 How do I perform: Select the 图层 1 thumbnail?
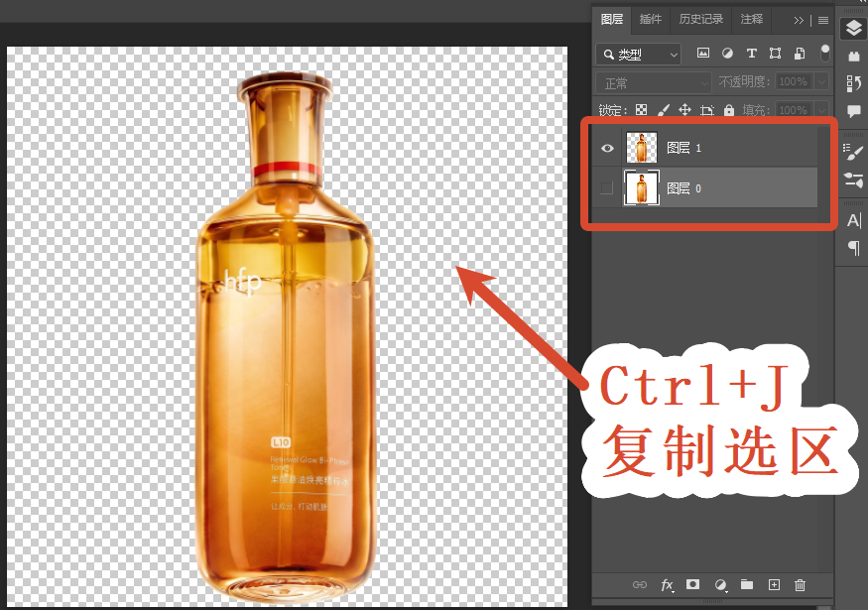642,147
